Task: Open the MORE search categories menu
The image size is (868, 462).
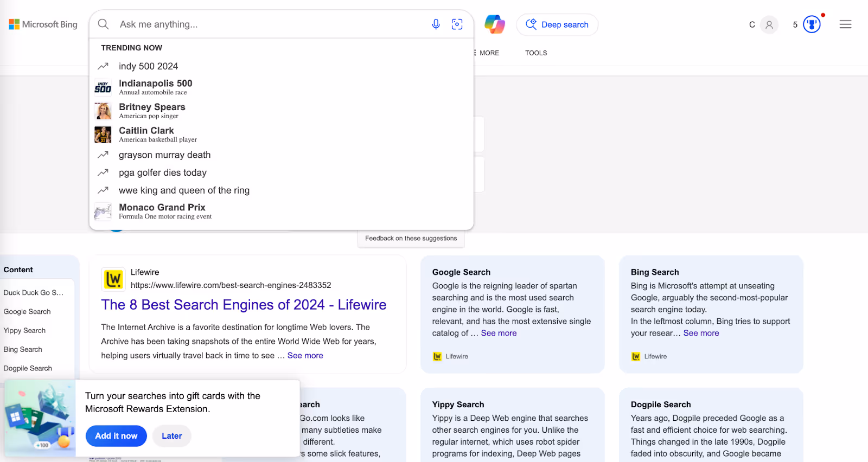Action: point(487,53)
